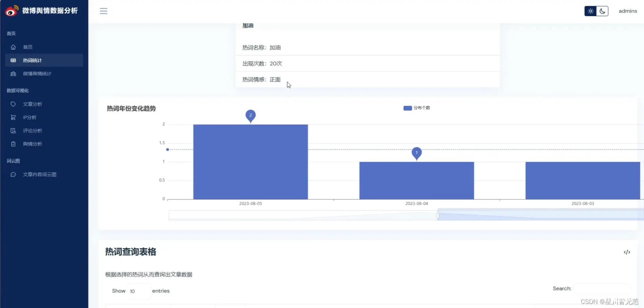
Task: Click the 微博舆情数据分析 title
Action: coord(50,11)
